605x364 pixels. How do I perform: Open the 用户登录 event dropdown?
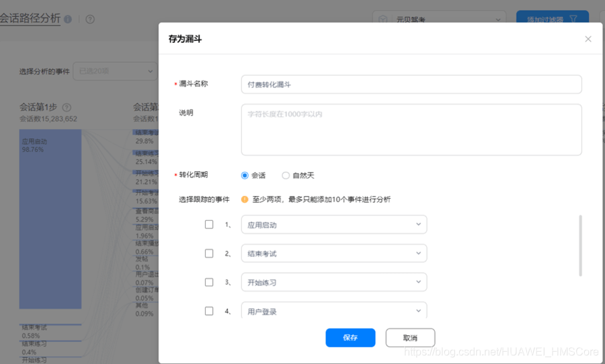click(x=334, y=310)
